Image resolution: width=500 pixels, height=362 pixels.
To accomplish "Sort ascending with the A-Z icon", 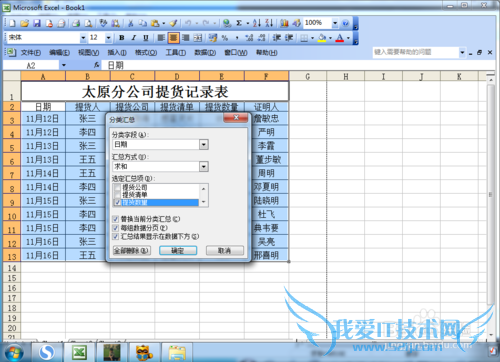I will [x=257, y=23].
